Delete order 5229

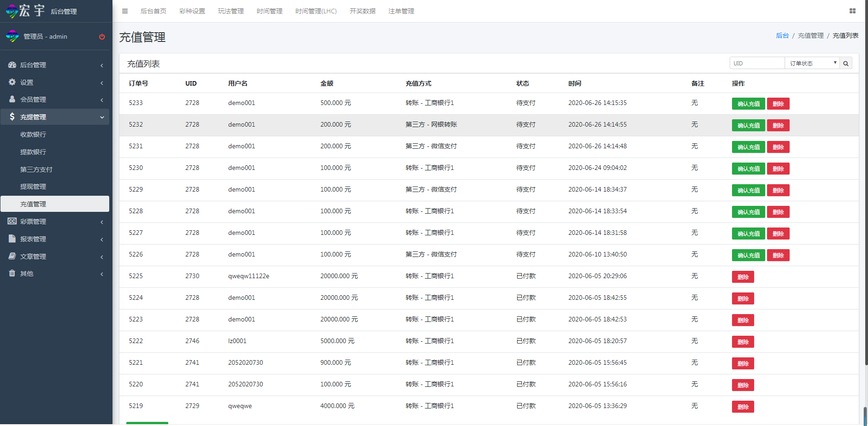point(778,190)
